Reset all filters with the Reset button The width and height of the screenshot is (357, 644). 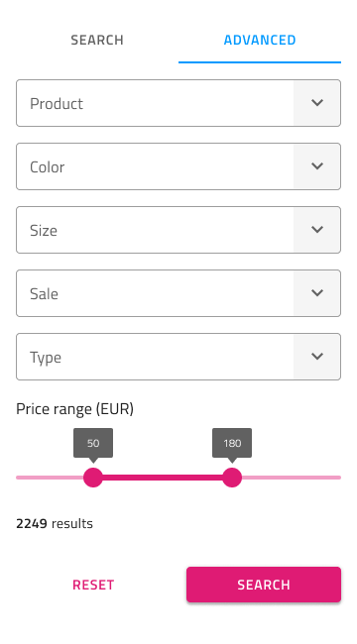coord(93,585)
